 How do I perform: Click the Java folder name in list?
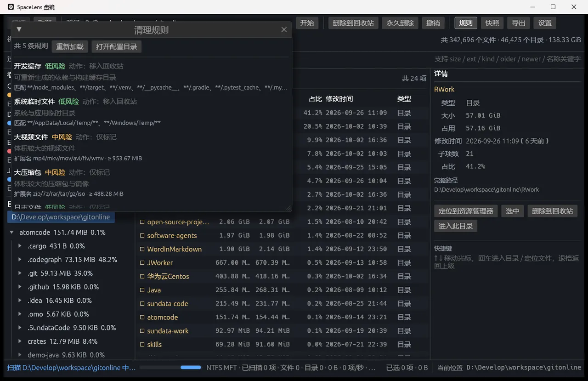coord(154,290)
